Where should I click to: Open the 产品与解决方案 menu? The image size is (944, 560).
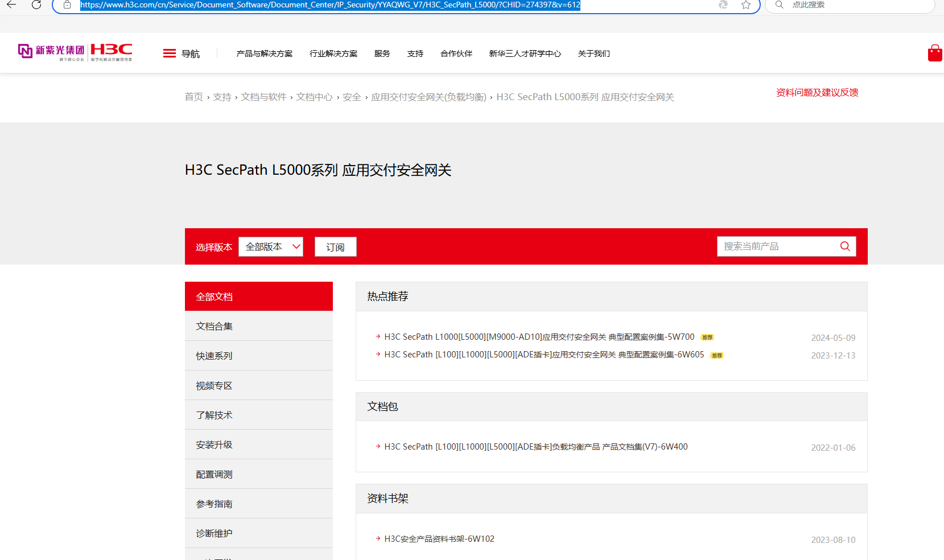[x=265, y=53]
